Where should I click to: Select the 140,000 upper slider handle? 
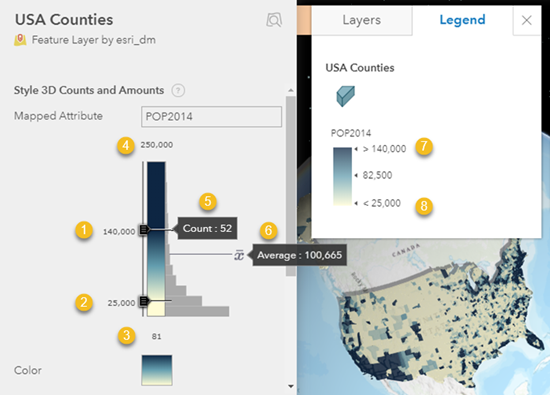144,229
